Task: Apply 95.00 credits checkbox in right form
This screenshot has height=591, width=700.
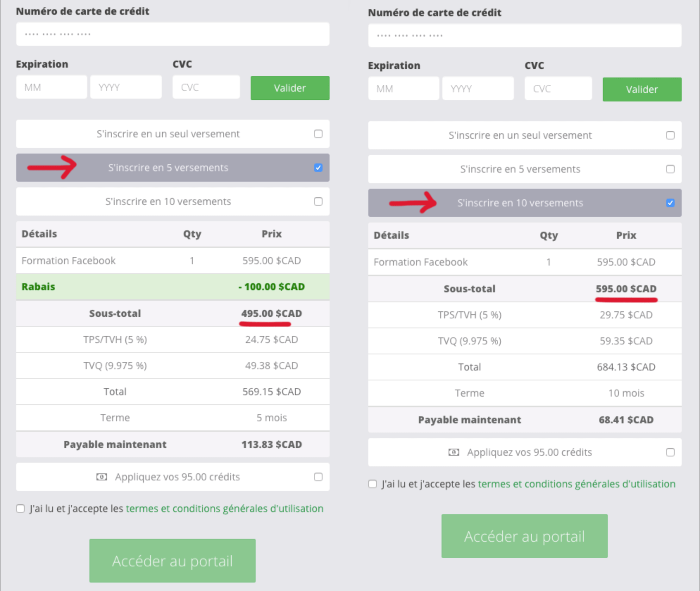Action: [670, 452]
